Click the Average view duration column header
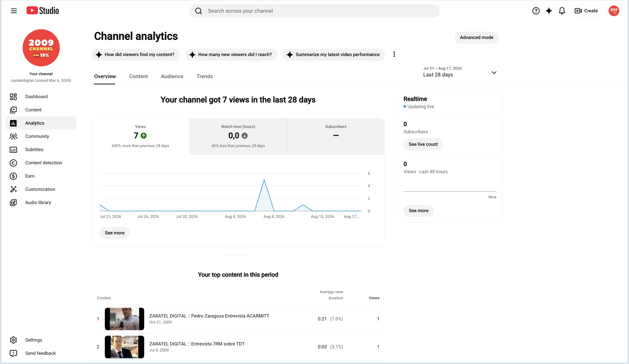This screenshot has height=364, width=629. click(x=331, y=295)
